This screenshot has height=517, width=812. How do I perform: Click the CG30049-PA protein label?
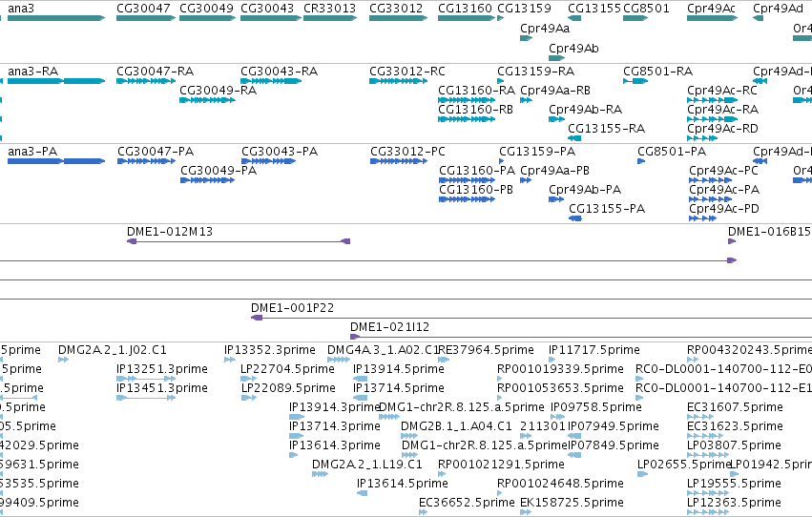(x=218, y=170)
